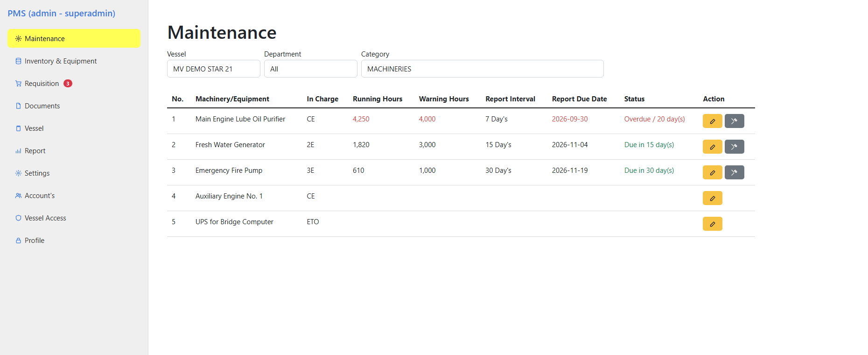Click the Due in 15 day(s) status
868x355 pixels.
[x=649, y=144]
